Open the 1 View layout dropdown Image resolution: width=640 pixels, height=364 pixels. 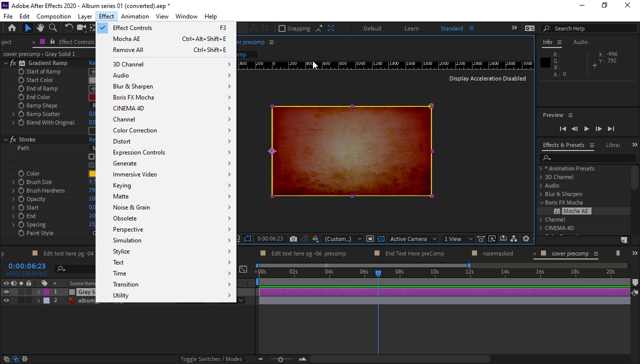tap(457, 239)
